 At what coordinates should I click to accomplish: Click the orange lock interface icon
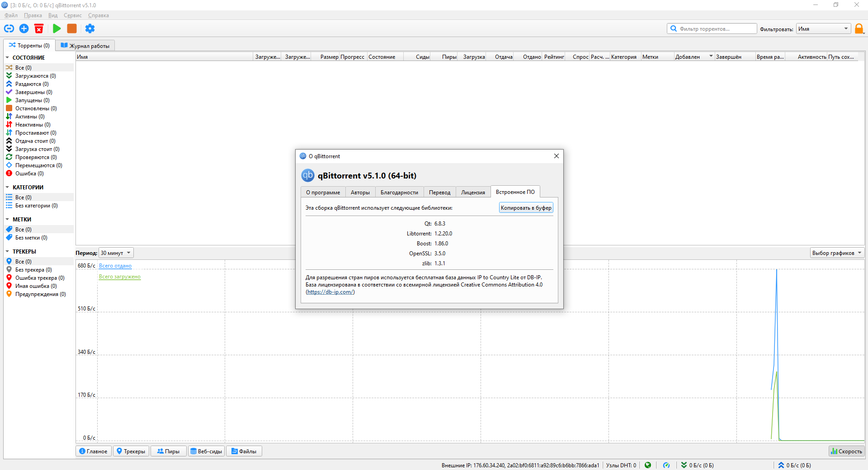(x=859, y=29)
